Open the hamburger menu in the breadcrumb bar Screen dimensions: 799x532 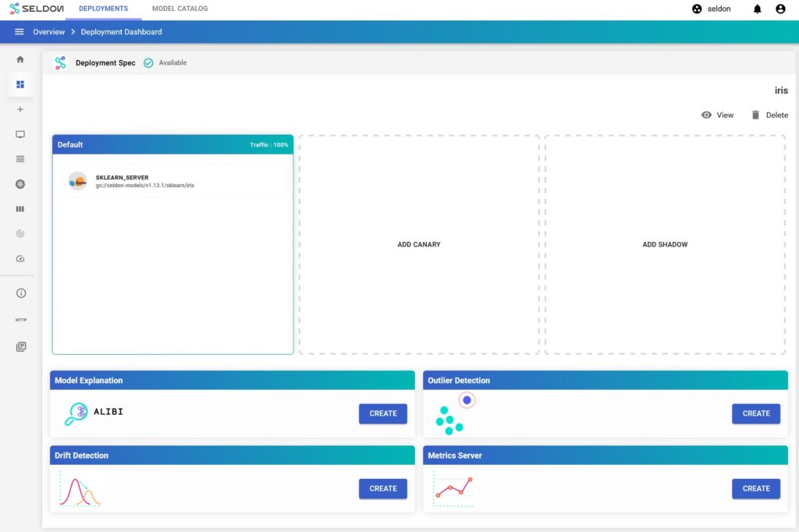click(20, 32)
